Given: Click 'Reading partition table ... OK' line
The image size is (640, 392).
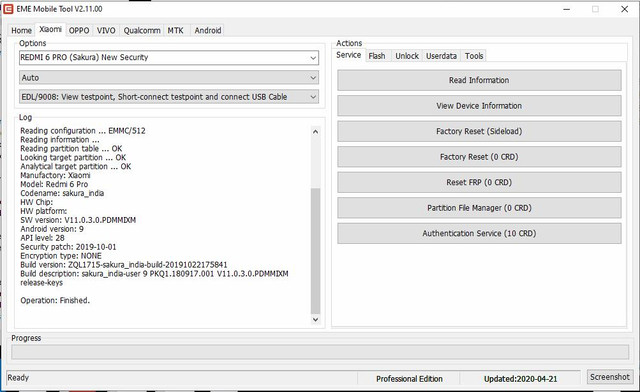Looking at the screenshot, I should 71,149.
